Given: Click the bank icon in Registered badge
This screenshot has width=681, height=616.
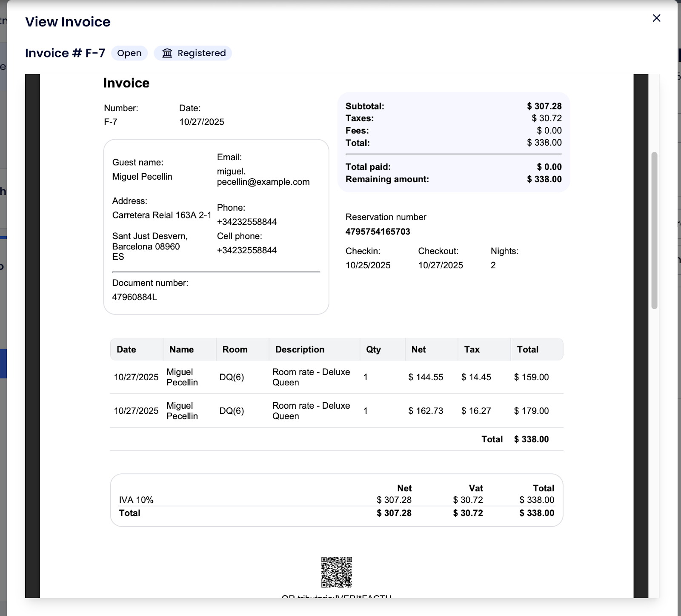Looking at the screenshot, I should pyautogui.click(x=167, y=53).
